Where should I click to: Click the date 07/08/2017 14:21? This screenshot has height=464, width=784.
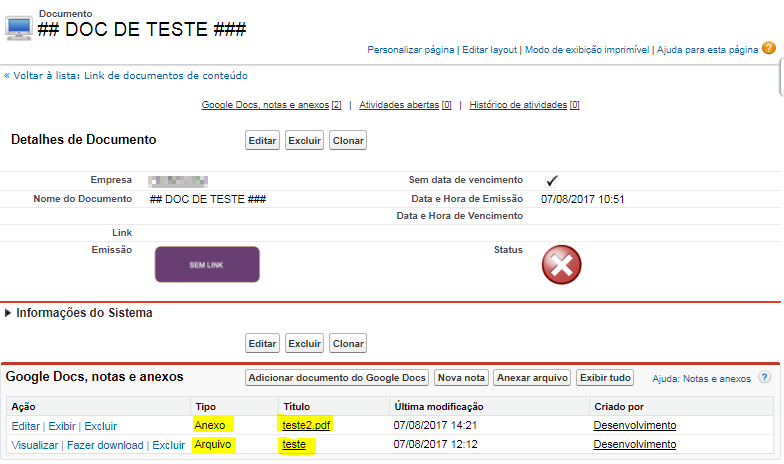click(x=435, y=425)
